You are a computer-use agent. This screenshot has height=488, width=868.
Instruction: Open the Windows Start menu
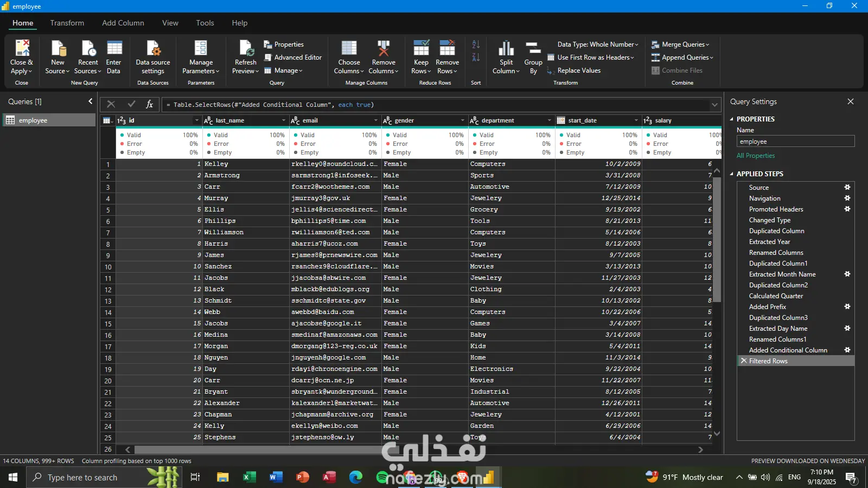[13, 477]
